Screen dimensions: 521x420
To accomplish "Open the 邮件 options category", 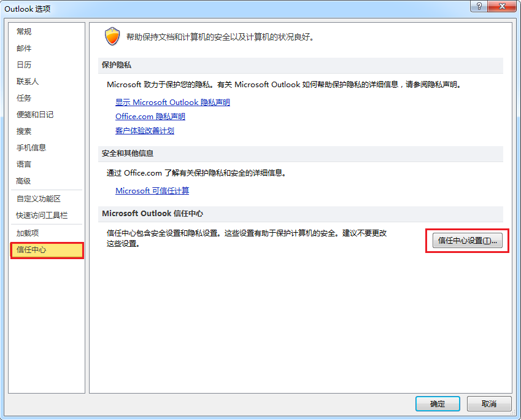I will point(24,49).
